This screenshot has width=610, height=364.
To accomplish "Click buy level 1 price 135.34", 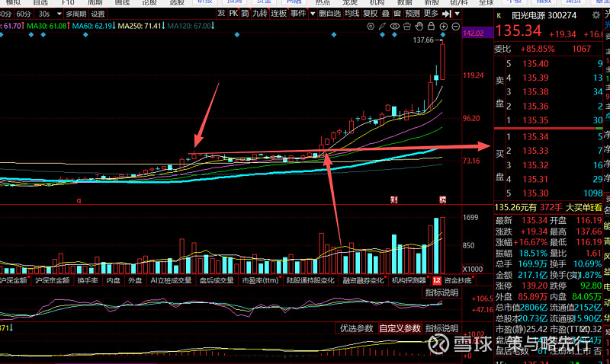I will (535, 136).
